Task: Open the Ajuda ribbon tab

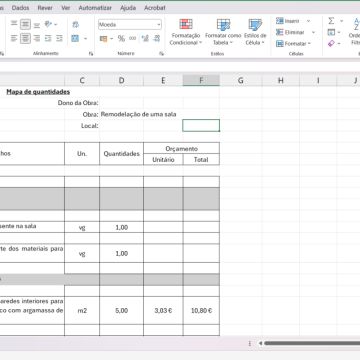Action: 128,8
